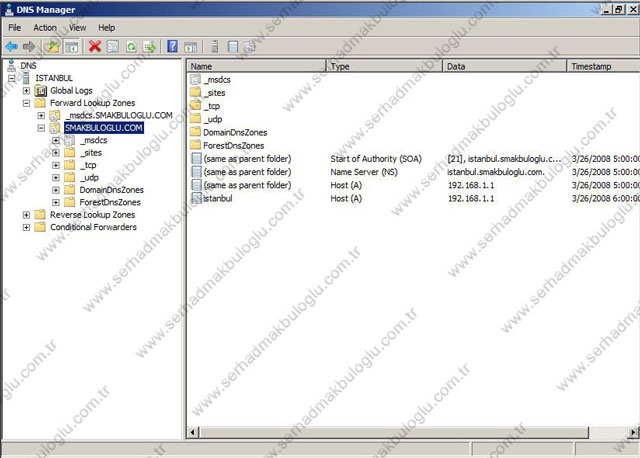The image size is (640, 458).
Task: Sort by the Type column header
Action: 384,66
